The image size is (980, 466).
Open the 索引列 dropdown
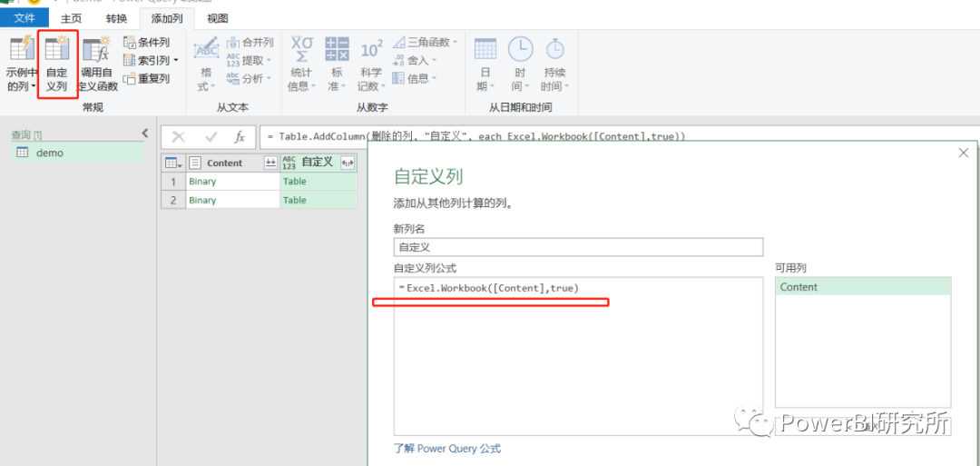click(151, 61)
